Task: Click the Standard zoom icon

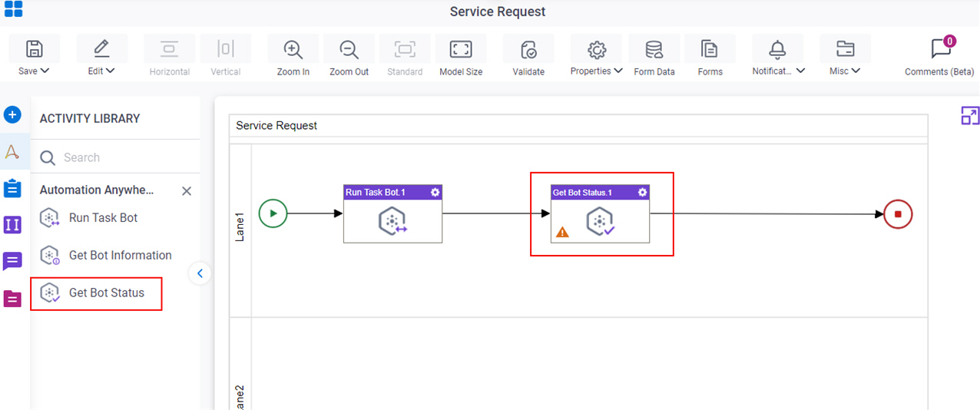Action: [x=405, y=49]
